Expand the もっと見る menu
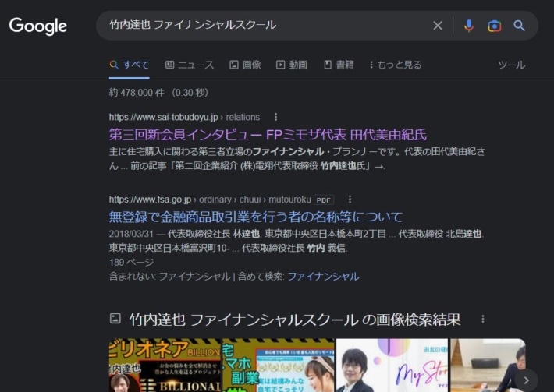554x392 pixels. click(396, 65)
